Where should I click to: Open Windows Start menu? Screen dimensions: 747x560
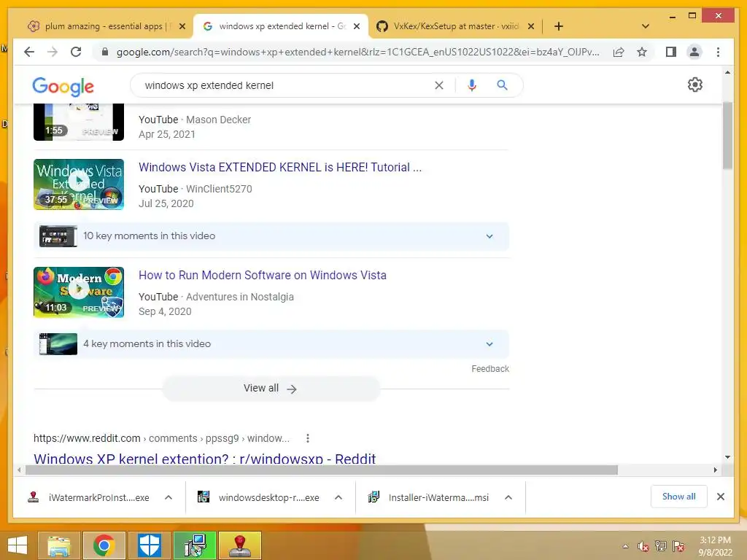[18, 545]
